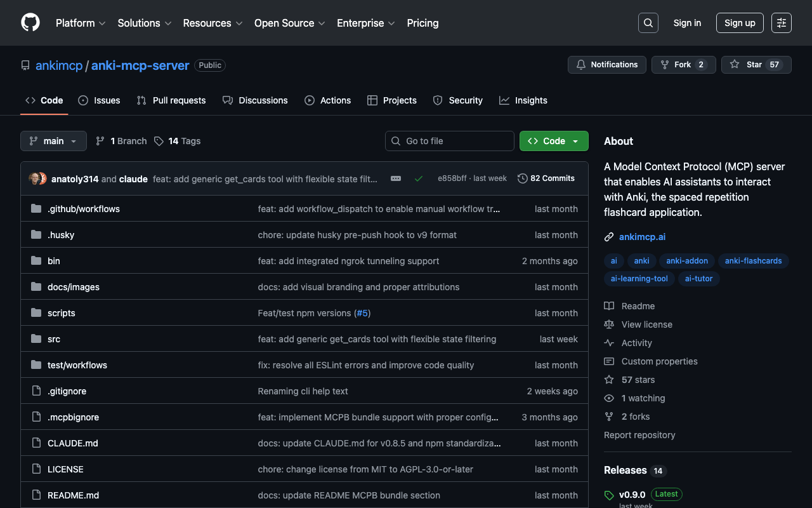
Task: Expand commit message ellipsis icon
Action: click(396, 178)
